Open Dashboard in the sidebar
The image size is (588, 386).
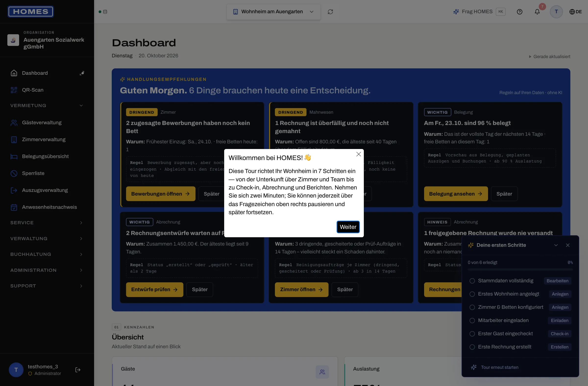(47, 73)
